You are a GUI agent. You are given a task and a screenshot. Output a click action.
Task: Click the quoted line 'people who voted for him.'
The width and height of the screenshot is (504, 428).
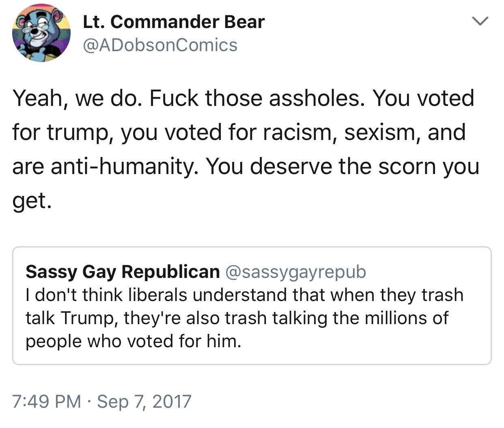coord(134,341)
